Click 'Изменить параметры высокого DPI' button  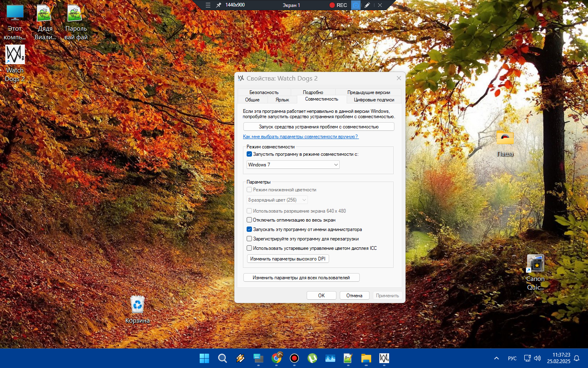[x=287, y=259]
